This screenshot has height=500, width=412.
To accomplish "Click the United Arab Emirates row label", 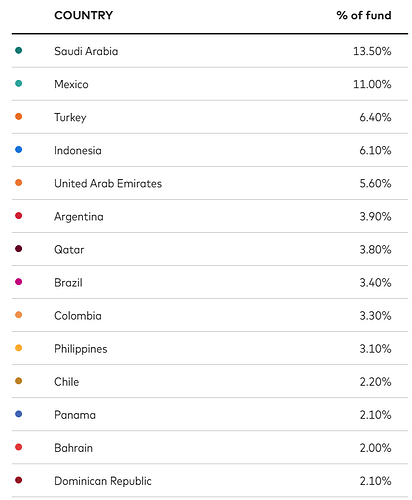I will pyautogui.click(x=108, y=184).
